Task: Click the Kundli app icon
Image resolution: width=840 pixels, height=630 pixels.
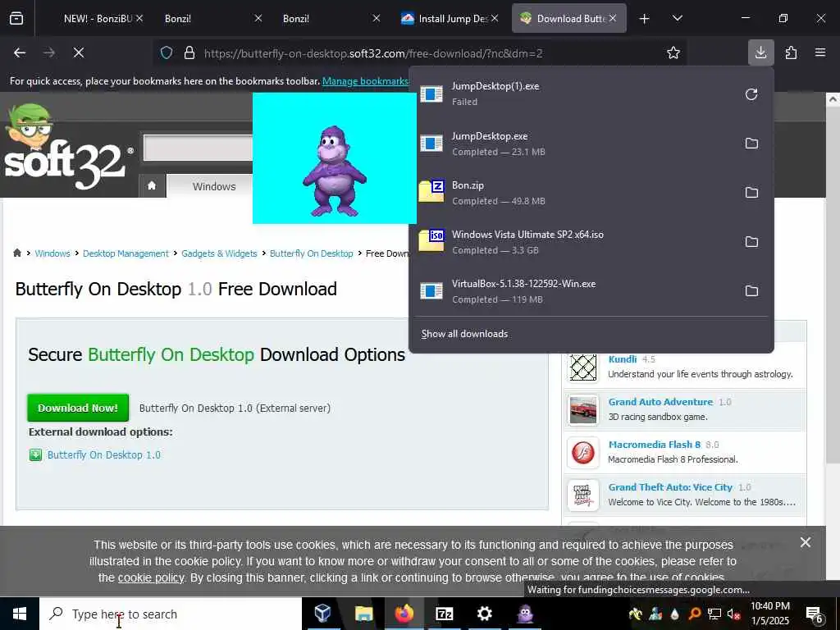Action: (583, 367)
